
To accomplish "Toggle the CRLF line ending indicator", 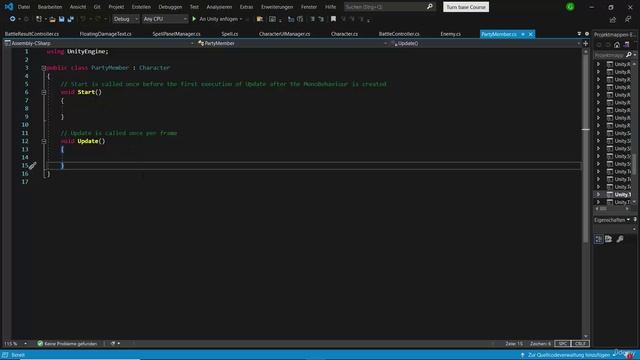I will click(580, 343).
